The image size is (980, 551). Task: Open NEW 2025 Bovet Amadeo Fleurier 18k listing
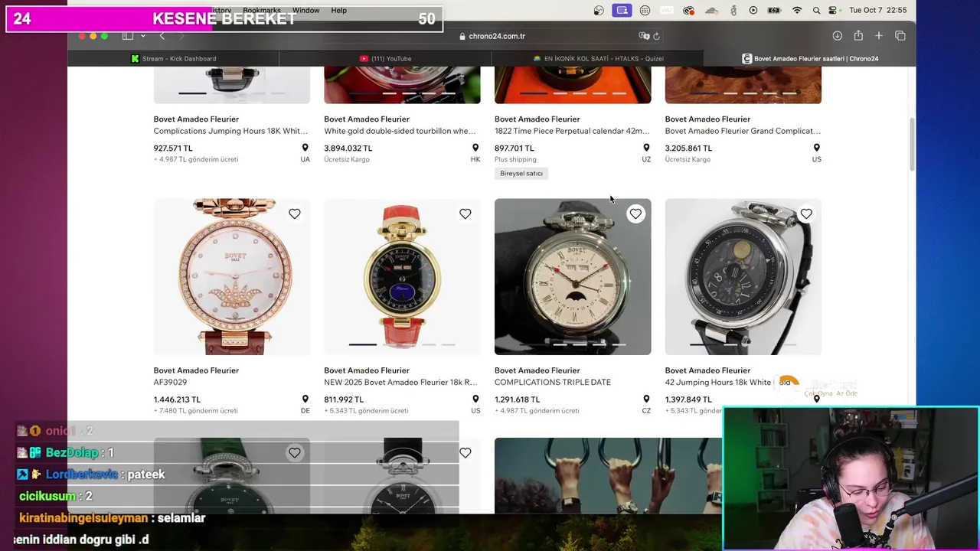402,382
